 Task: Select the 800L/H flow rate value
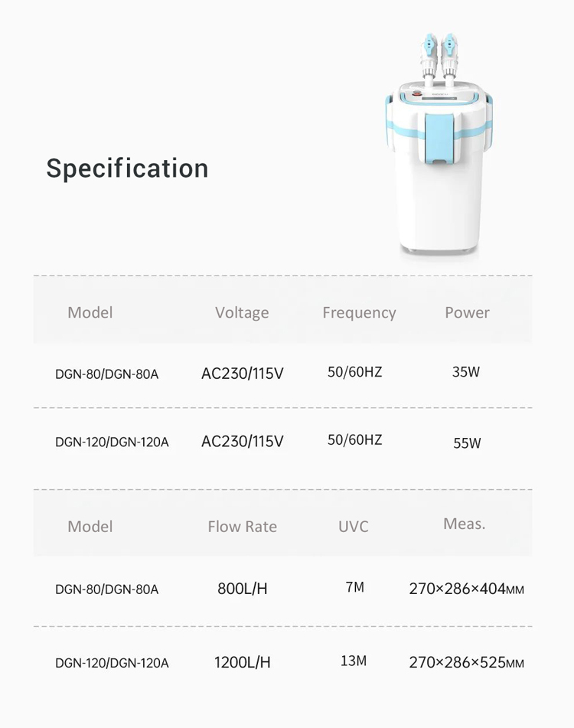pos(242,589)
